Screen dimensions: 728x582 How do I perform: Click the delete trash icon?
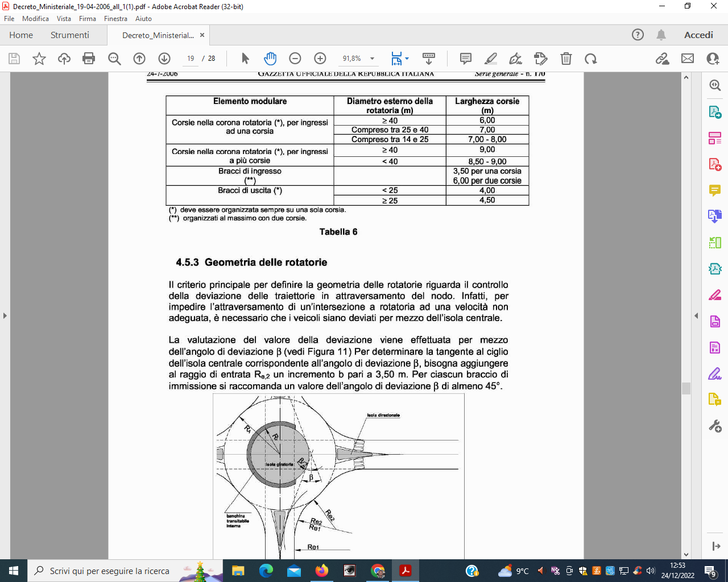pyautogui.click(x=566, y=59)
